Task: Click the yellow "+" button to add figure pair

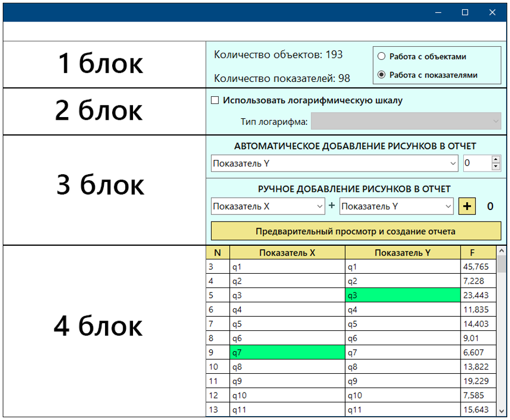Action: (x=467, y=206)
